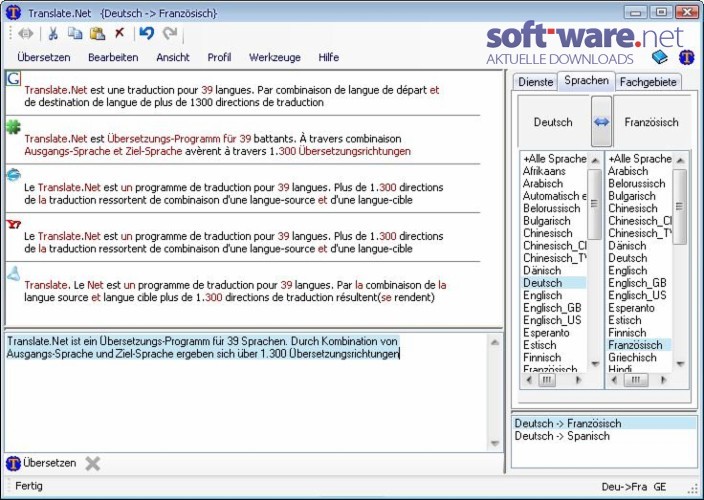Undo the last action
The height and width of the screenshot is (500, 704).
click(147, 33)
